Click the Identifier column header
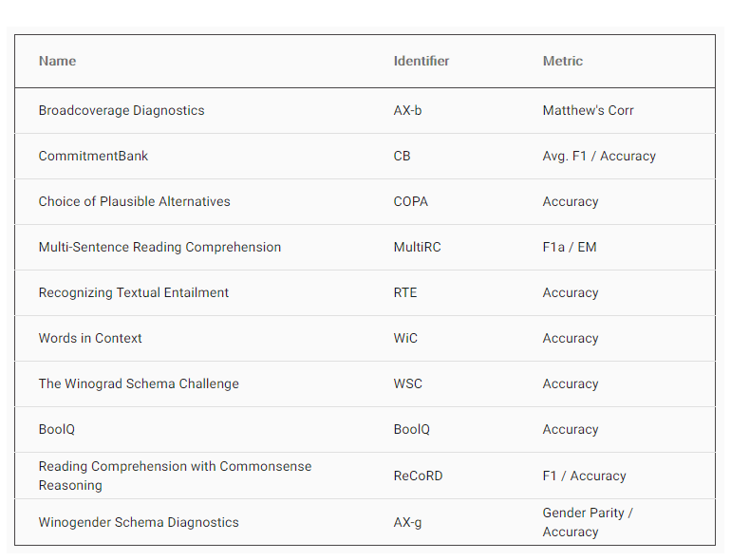 [x=421, y=61]
